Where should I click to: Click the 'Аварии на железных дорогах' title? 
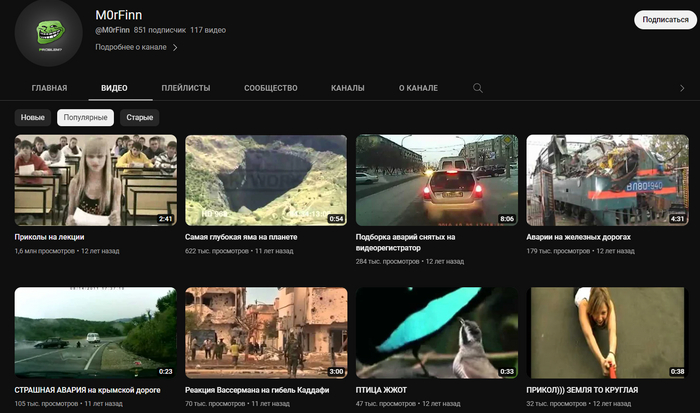tap(577, 238)
